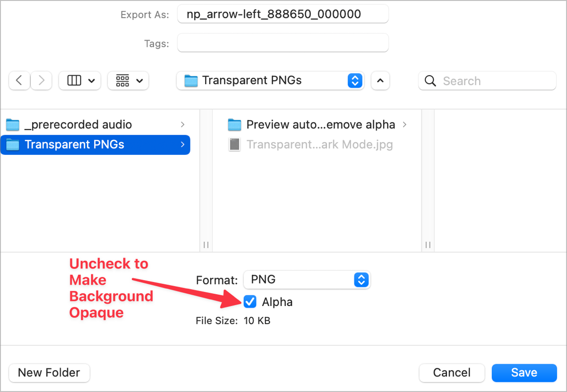Image resolution: width=567 pixels, height=392 pixels.
Task: Collapse the dialog with the chevron-up button
Action: [380, 81]
